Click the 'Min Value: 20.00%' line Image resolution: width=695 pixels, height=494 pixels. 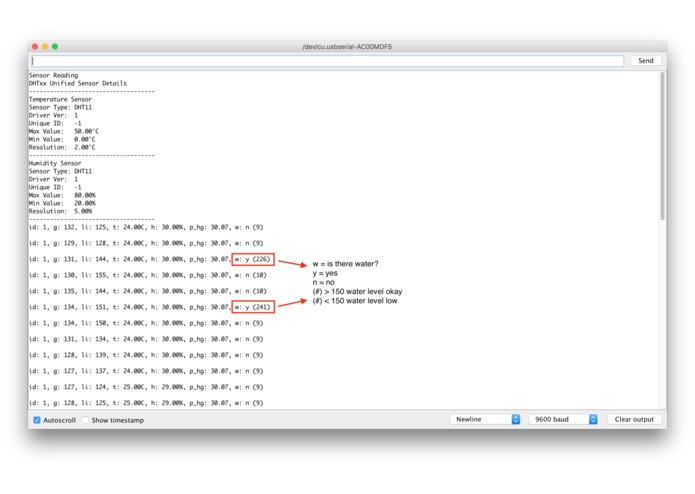coord(62,203)
